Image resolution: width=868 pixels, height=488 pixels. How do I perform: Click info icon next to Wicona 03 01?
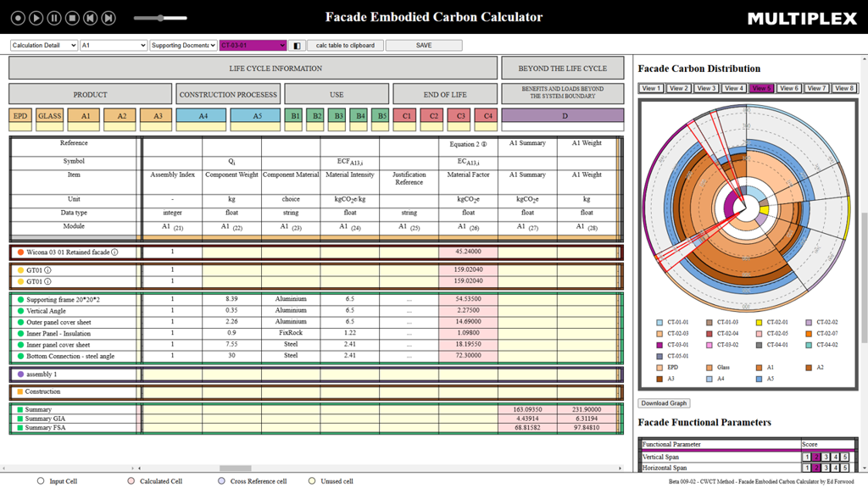[x=114, y=252]
